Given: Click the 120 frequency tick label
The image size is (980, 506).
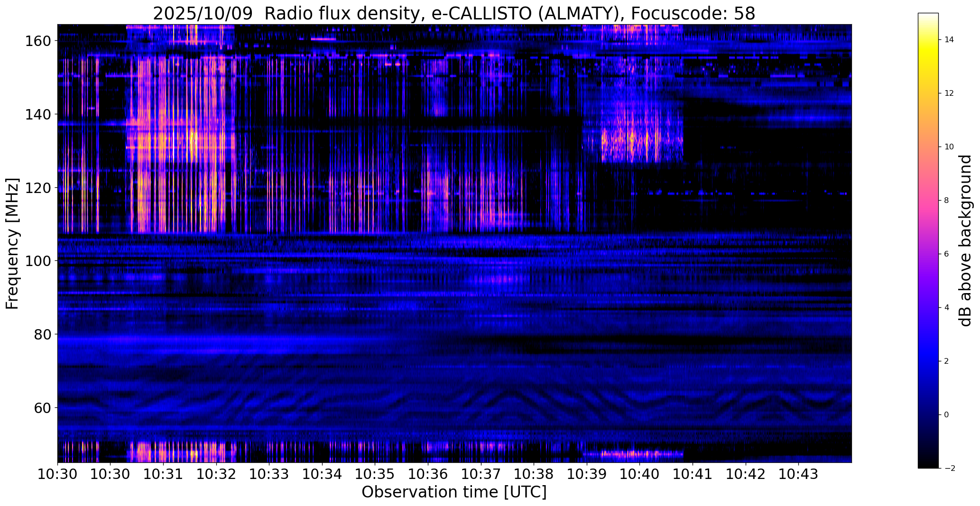Looking at the screenshot, I should pyautogui.click(x=37, y=188).
